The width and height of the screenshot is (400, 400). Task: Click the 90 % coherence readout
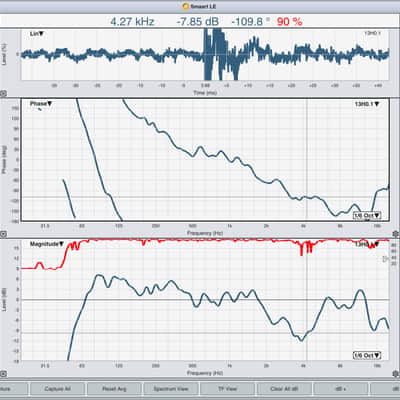289,22
